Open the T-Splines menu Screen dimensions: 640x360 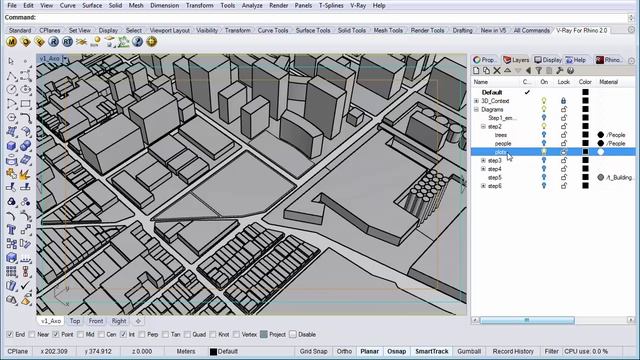331,5
